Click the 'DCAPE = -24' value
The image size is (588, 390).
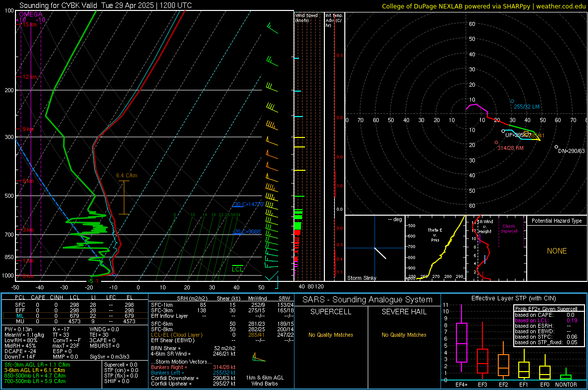20,351
